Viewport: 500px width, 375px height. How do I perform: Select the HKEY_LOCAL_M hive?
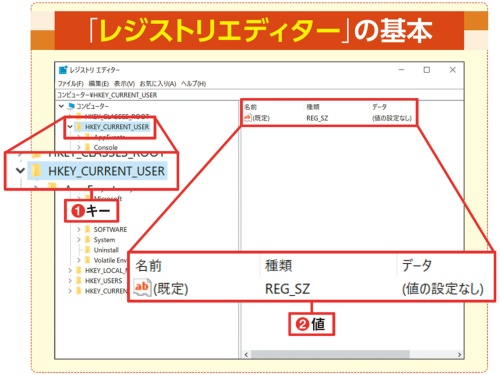(106, 271)
